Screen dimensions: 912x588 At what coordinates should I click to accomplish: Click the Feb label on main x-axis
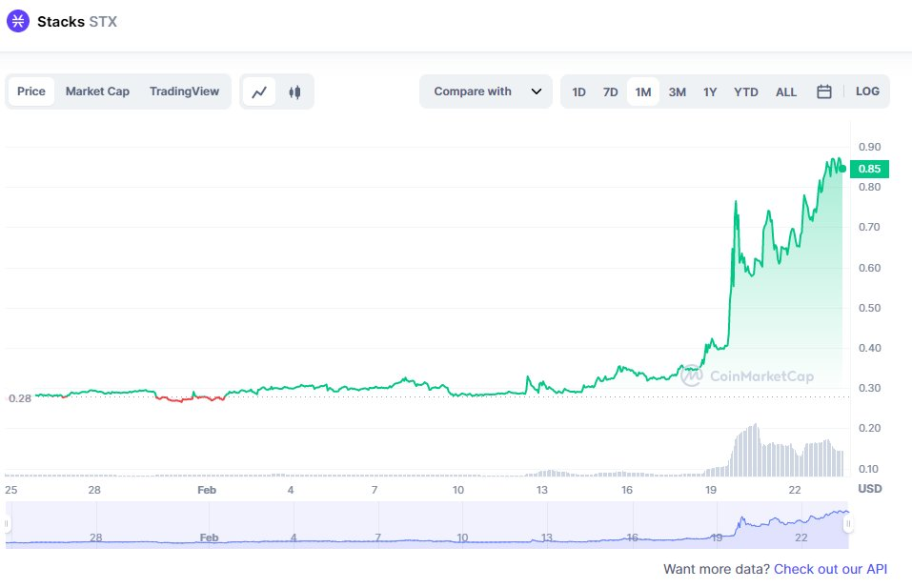[x=207, y=490]
